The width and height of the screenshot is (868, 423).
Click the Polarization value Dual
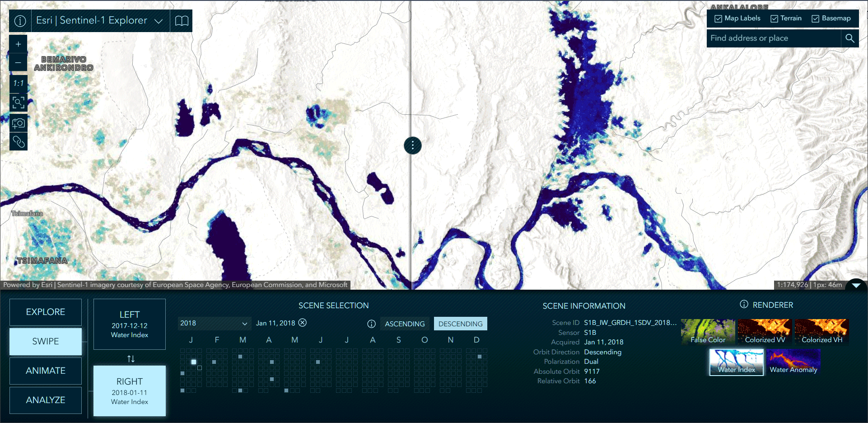coord(591,362)
